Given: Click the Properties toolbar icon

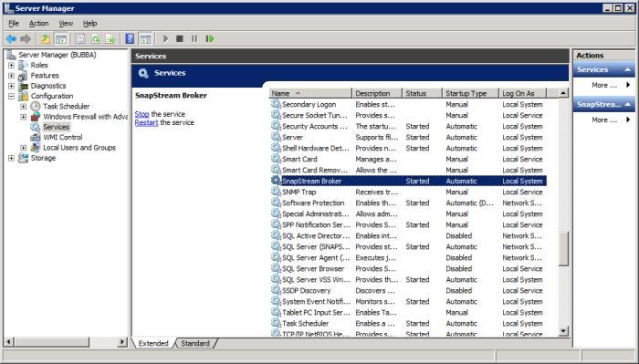Looking at the screenshot, I should pos(80,39).
